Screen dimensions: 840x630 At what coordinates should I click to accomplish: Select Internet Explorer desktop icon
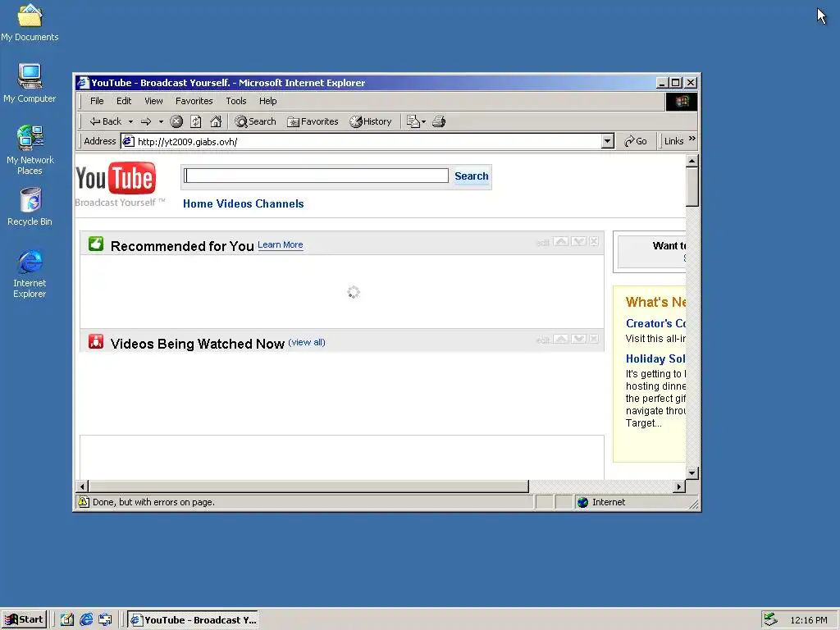30,274
